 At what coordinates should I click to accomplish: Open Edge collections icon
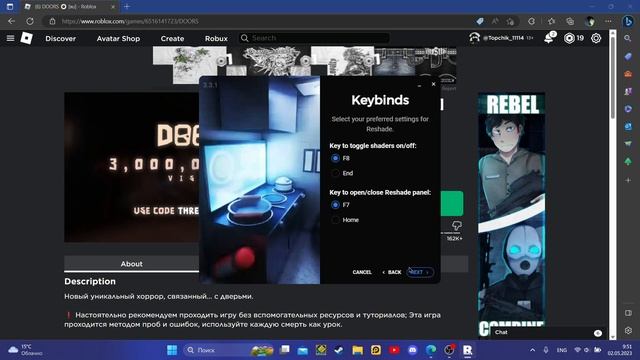click(x=570, y=21)
